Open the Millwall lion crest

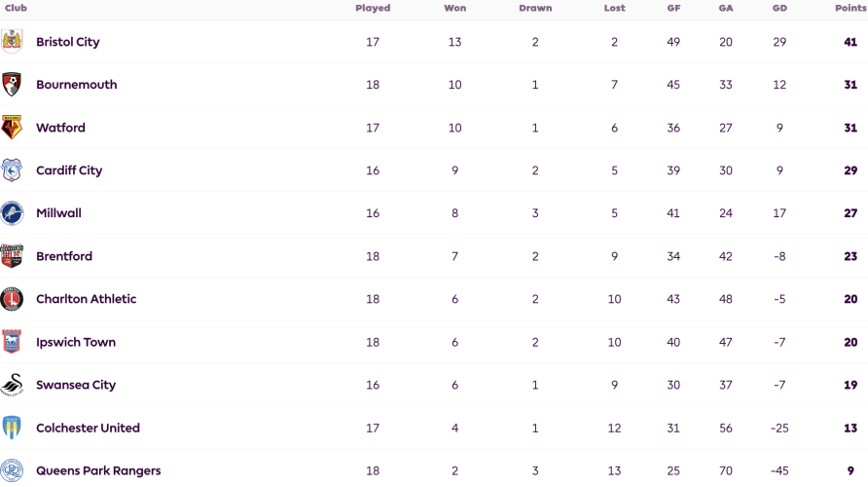pos(12,213)
